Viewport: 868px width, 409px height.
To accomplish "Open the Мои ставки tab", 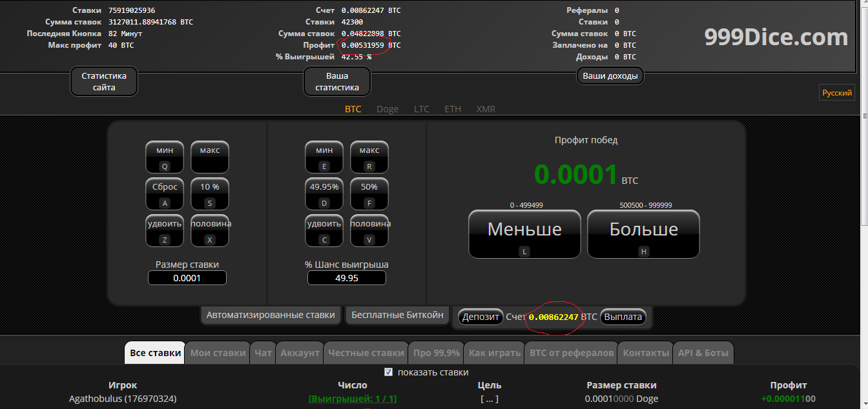I will tap(218, 353).
